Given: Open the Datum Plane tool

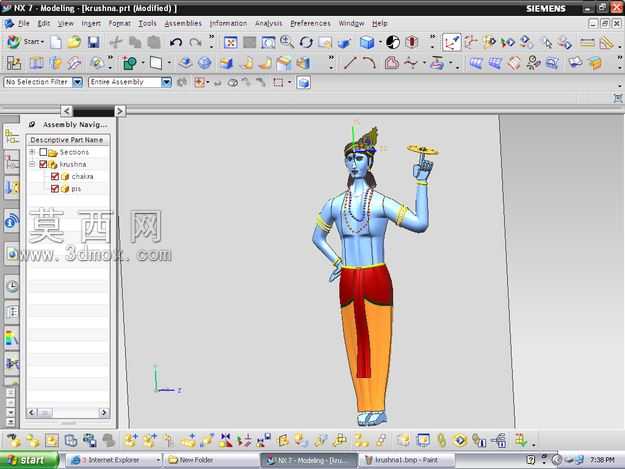Looking at the screenshot, I should pyautogui.click(x=155, y=63).
